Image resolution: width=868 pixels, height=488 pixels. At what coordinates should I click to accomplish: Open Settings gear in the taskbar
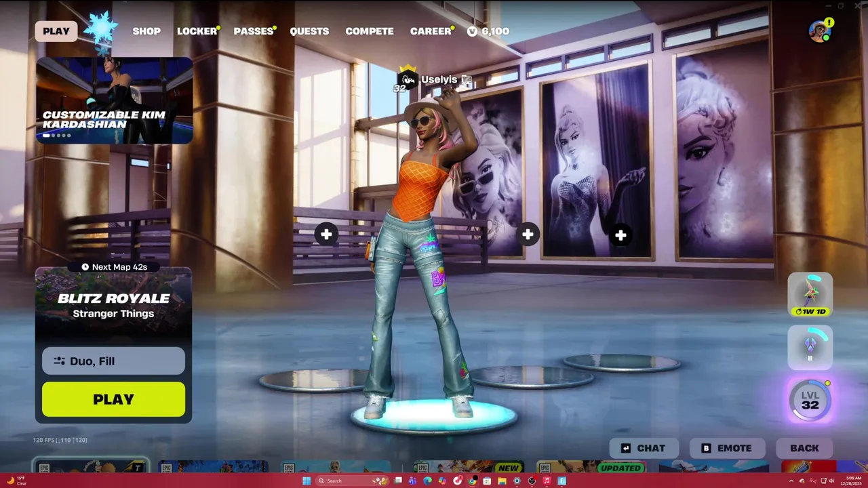point(517,481)
